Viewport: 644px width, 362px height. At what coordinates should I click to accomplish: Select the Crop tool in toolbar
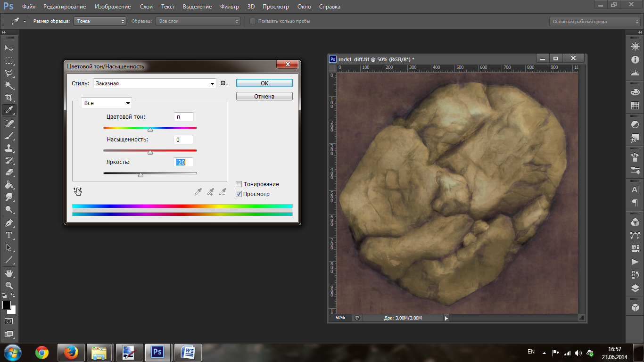(8, 98)
